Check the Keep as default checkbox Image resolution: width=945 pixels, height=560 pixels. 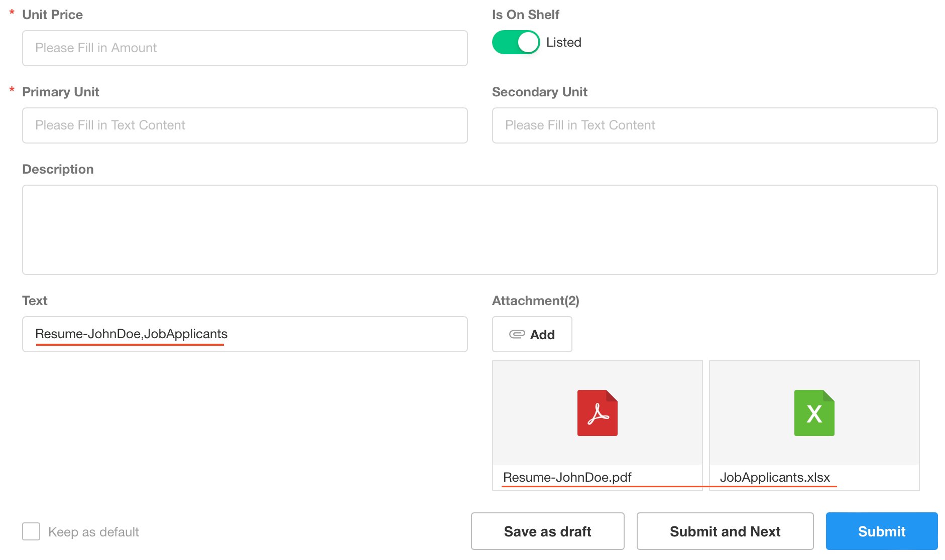click(x=31, y=531)
